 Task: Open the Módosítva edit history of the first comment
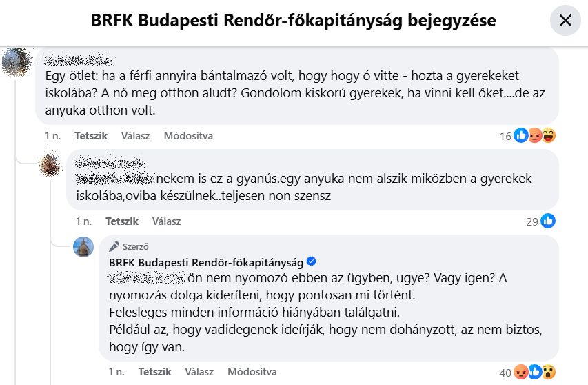(x=188, y=135)
